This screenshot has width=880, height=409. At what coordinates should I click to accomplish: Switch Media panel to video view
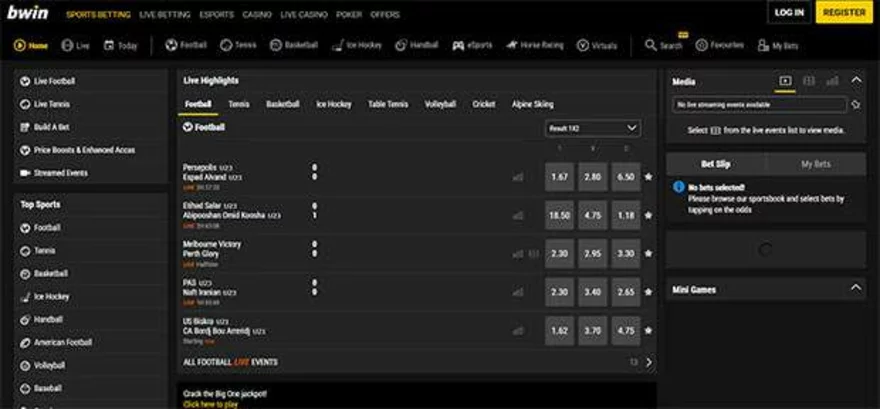point(785,81)
